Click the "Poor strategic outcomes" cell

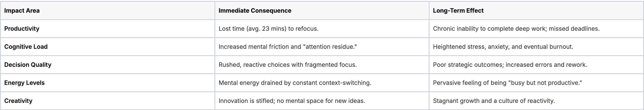(510, 65)
